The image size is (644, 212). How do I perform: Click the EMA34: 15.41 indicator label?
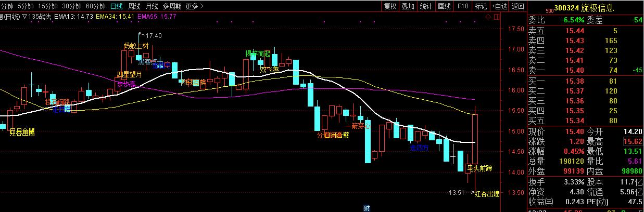coord(115,17)
